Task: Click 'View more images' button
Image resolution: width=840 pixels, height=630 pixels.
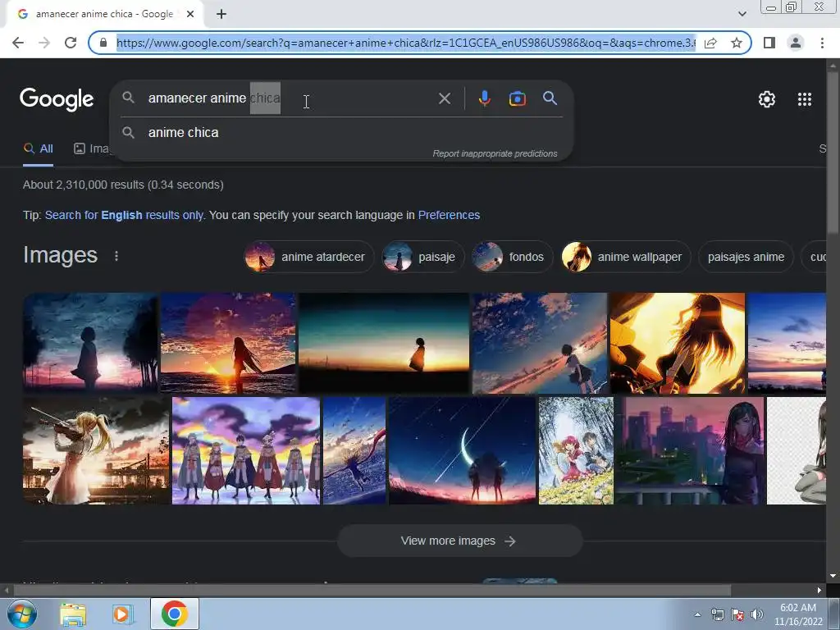Action: (459, 541)
